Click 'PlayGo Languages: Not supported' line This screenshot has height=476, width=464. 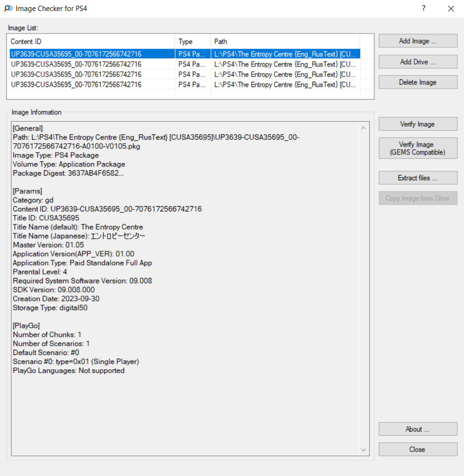(68, 371)
